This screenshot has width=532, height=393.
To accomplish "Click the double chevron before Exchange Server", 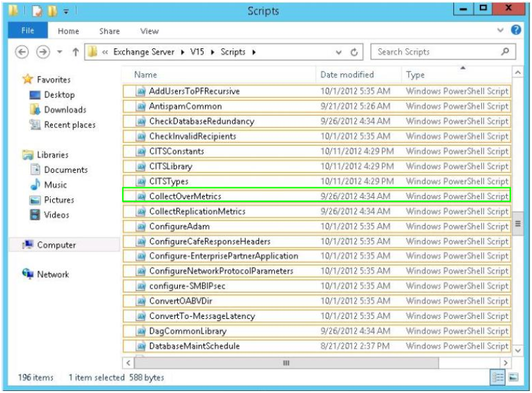I will 105,52.
